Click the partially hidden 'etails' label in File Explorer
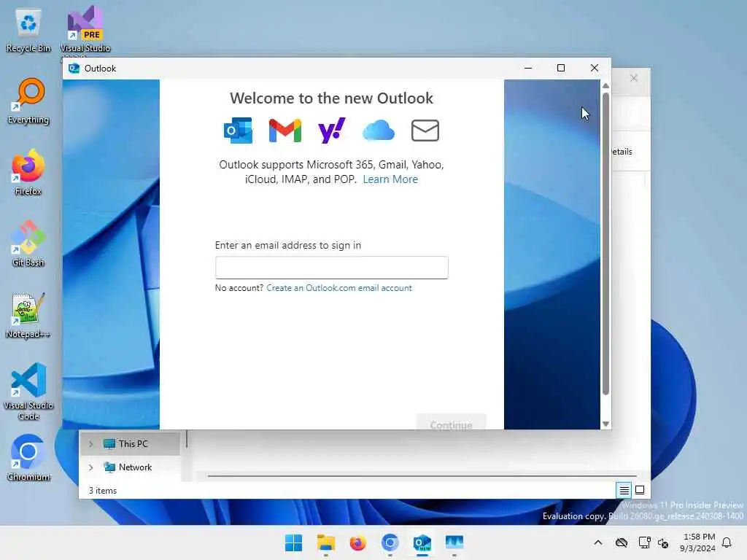This screenshot has height=560, width=747. coord(622,152)
